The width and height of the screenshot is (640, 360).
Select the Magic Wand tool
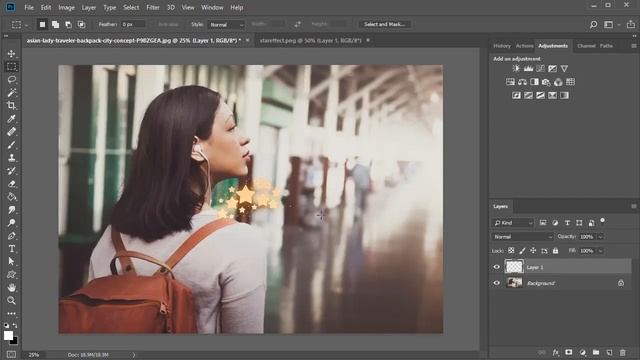[11, 93]
